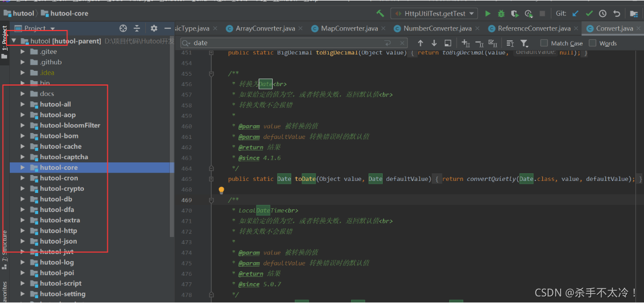
Task: Expand the docs folder arrow
Action: click(22, 94)
